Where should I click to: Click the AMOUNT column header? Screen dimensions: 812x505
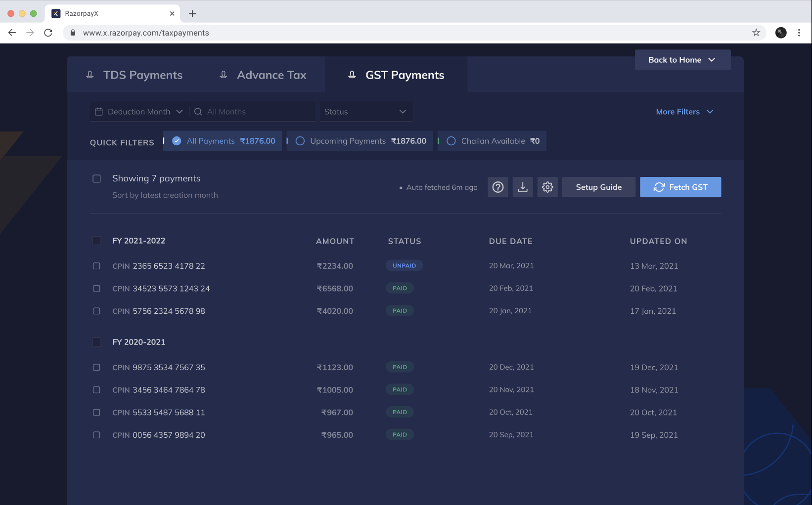335,241
